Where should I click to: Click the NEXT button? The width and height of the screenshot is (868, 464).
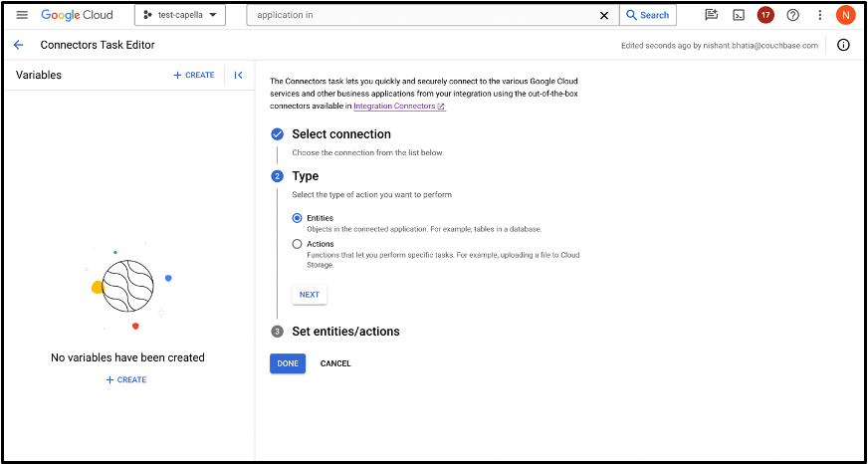pyautogui.click(x=310, y=295)
